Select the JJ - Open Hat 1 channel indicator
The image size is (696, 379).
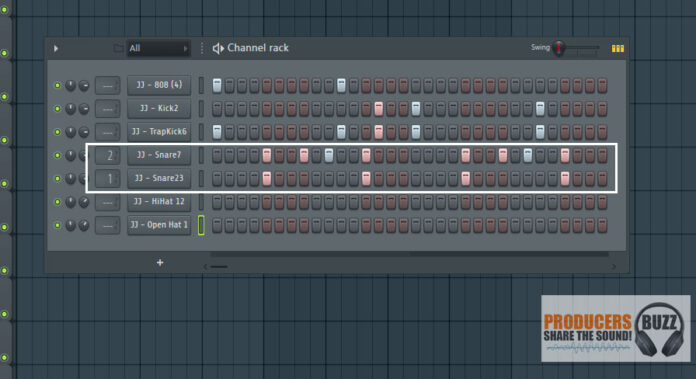coord(201,225)
